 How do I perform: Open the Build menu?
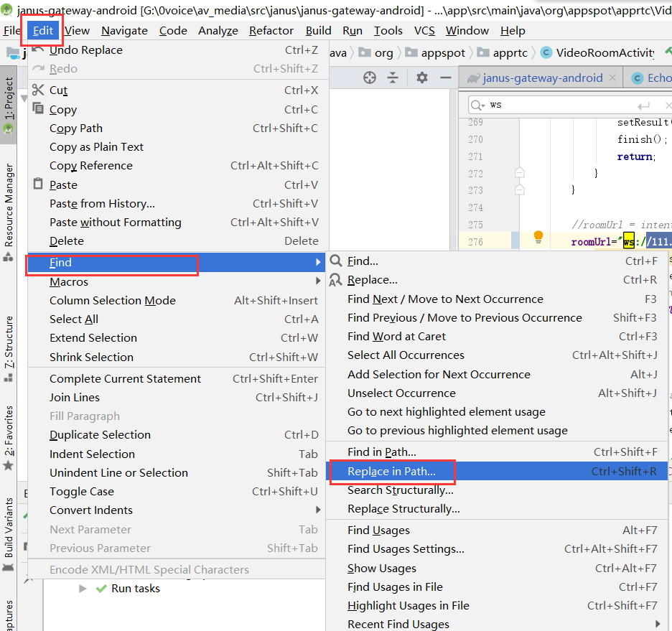tap(319, 30)
